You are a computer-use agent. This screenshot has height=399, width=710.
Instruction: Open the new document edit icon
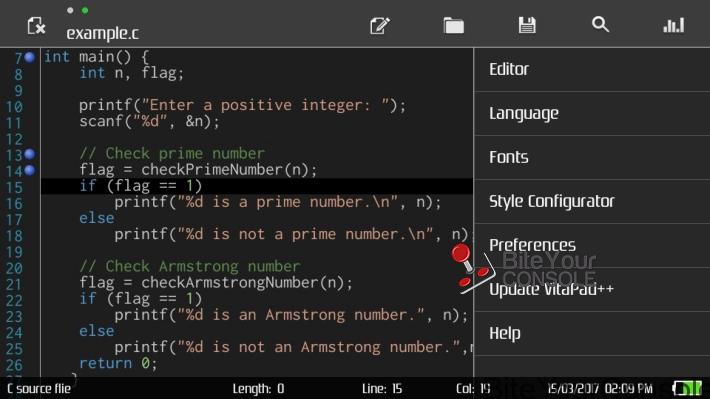[379, 25]
